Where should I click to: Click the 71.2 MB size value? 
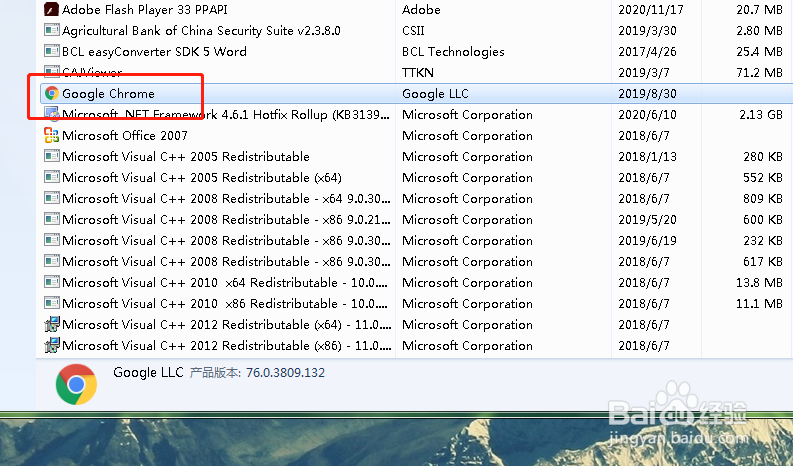tap(759, 72)
